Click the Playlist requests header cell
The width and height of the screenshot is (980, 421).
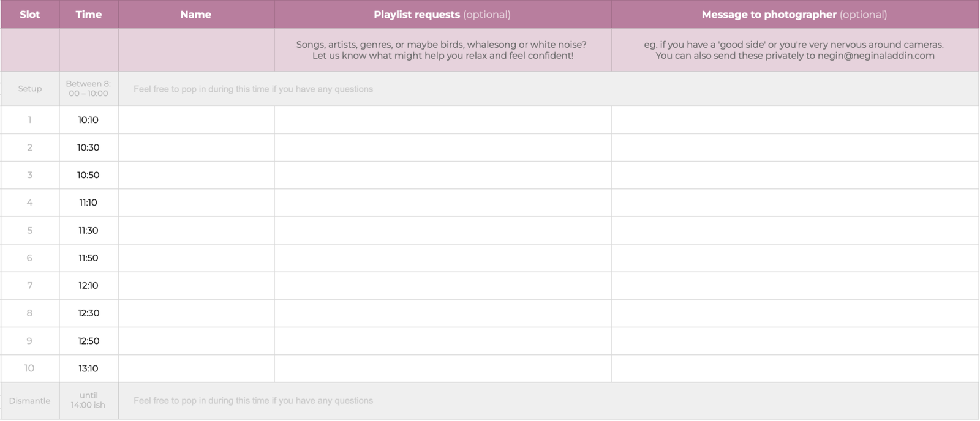pyautogui.click(x=443, y=14)
